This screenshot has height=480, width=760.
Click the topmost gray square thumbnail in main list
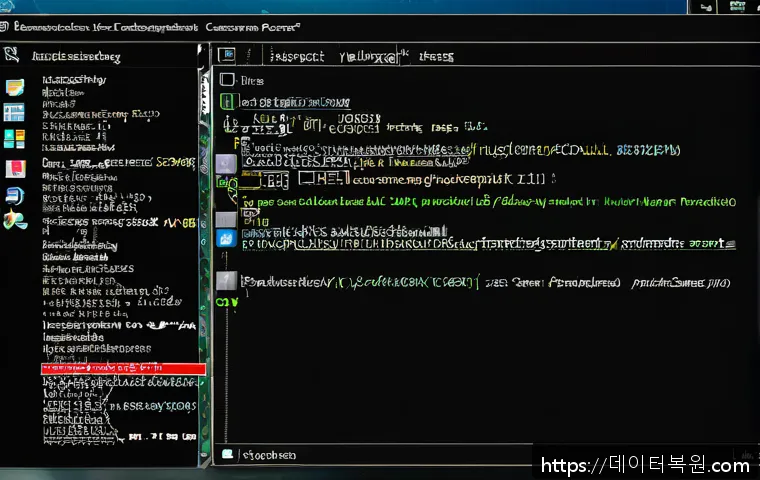pyautogui.click(x=226, y=164)
